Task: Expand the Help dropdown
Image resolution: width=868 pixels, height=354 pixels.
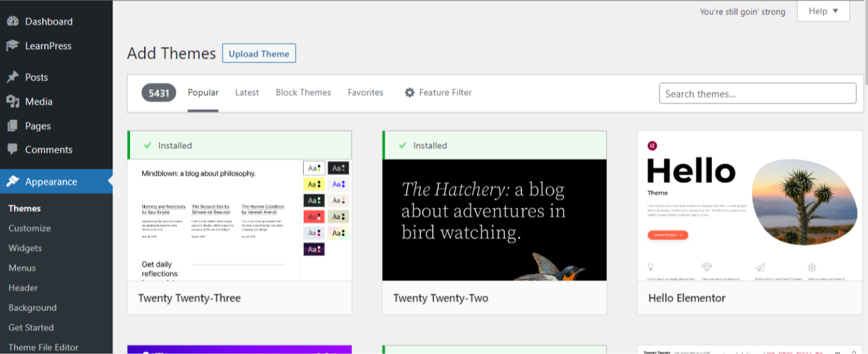Action: click(x=823, y=11)
